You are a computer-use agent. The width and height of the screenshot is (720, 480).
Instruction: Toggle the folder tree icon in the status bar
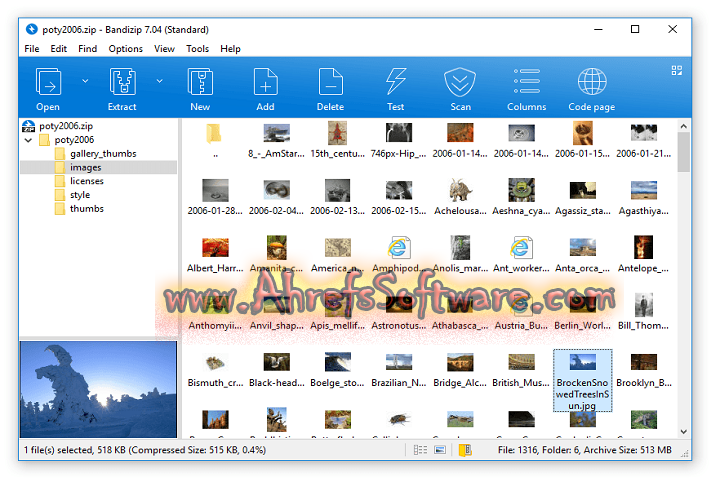463,451
